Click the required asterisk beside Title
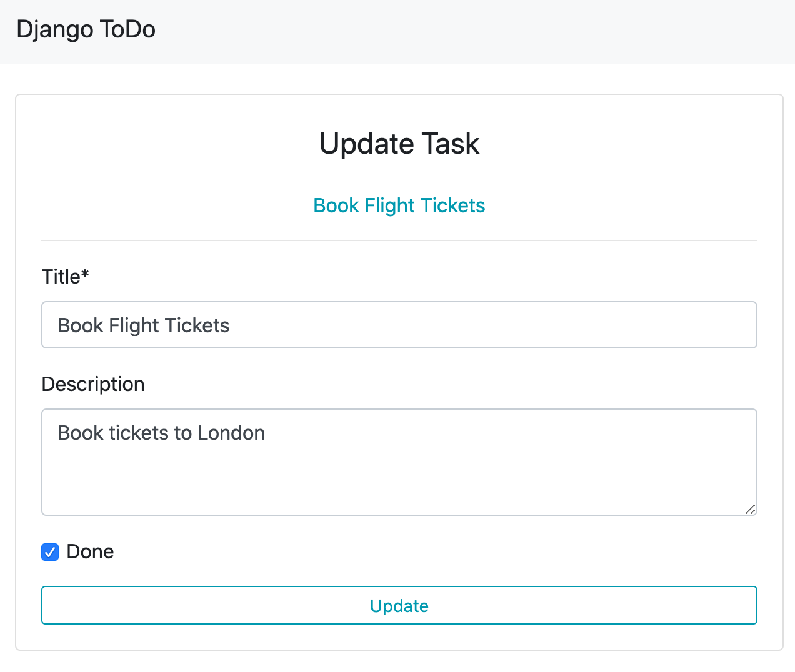Viewport: 795px width, 672px height. coord(86,274)
